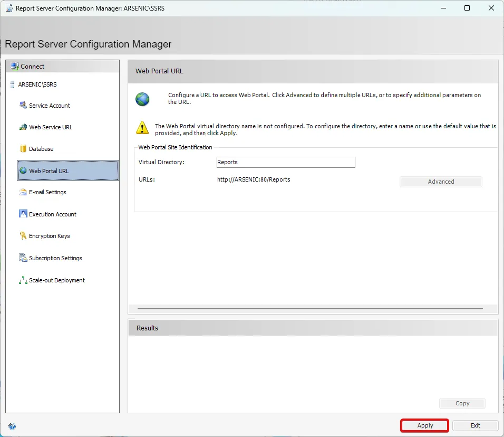Click the help icon at bottom left

point(12,426)
